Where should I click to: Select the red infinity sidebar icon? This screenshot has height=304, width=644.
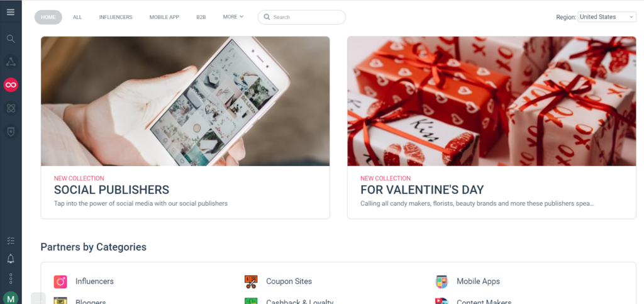tap(11, 85)
